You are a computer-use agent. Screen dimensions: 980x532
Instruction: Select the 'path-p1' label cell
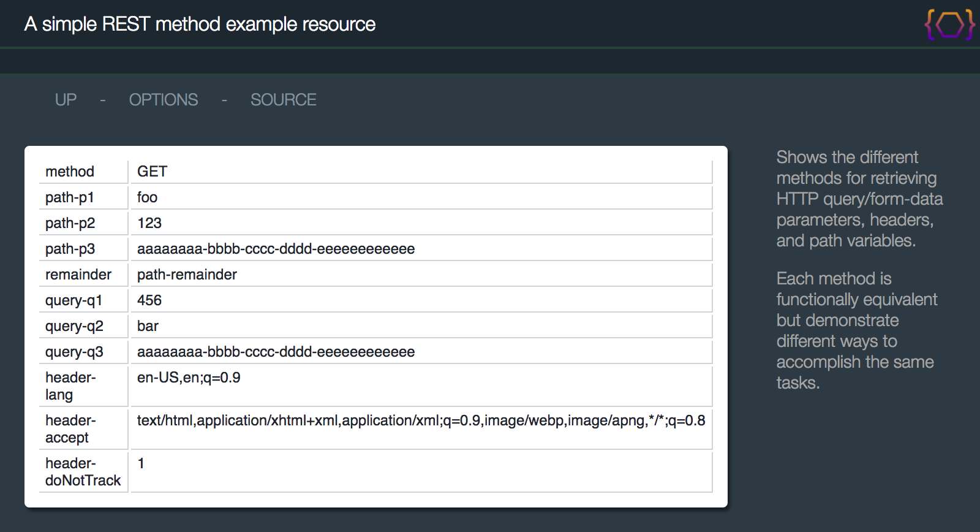(83, 197)
